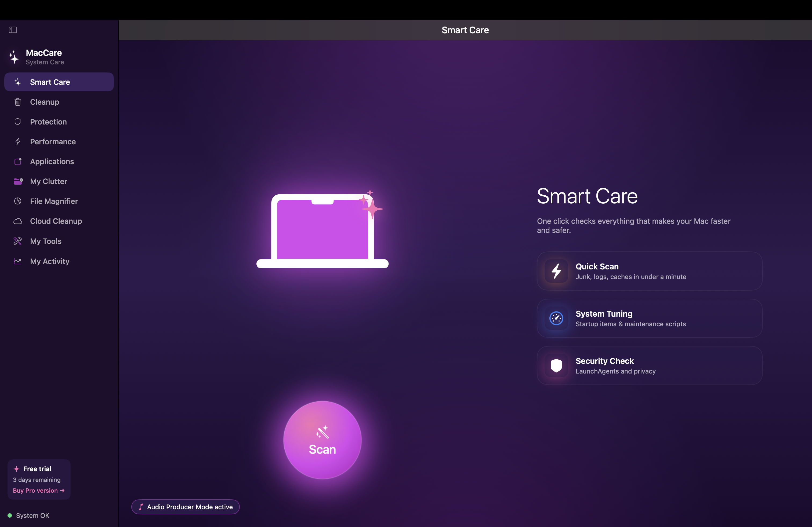Open My Tools in the sidebar
The height and width of the screenshot is (527, 812).
pyautogui.click(x=59, y=241)
